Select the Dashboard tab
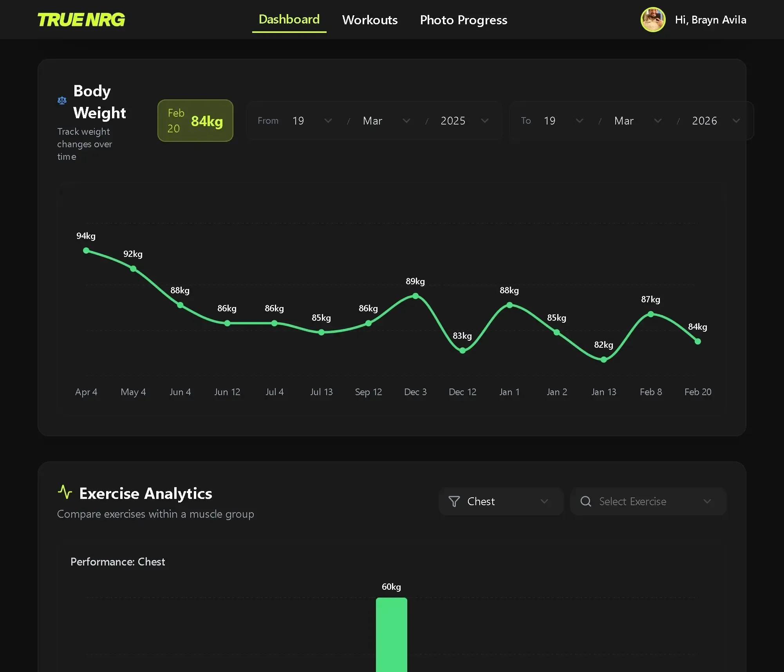This screenshot has height=672, width=784. (289, 20)
